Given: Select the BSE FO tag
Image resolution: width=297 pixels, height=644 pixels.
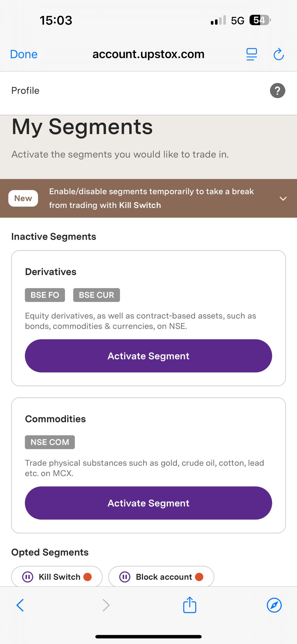Looking at the screenshot, I should [45, 295].
